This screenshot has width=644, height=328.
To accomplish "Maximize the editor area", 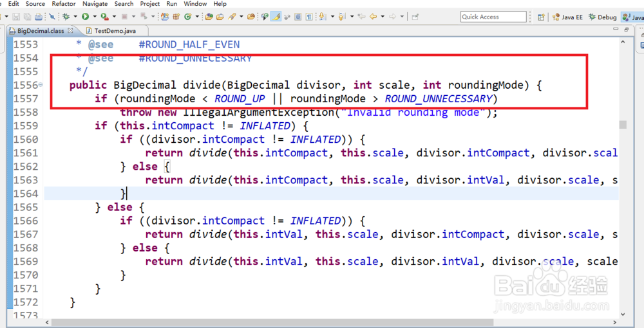I will click(x=627, y=29).
